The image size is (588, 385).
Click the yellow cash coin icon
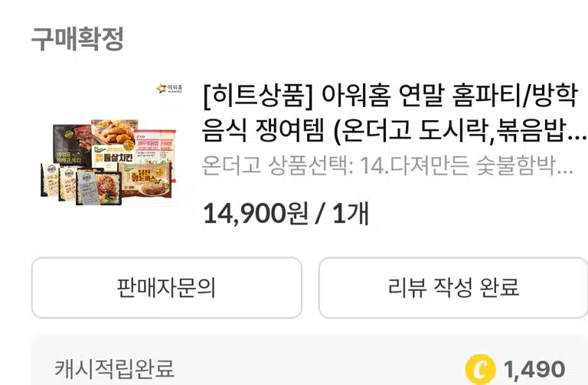[x=480, y=369]
